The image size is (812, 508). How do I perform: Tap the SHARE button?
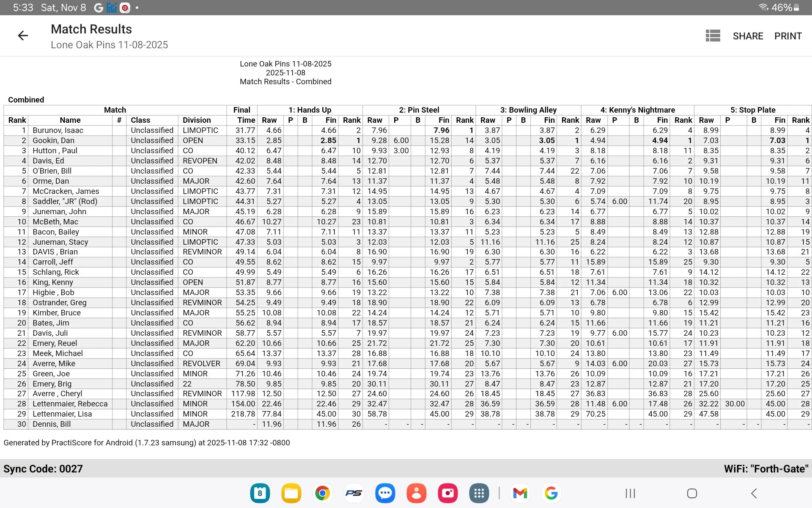[x=748, y=36]
